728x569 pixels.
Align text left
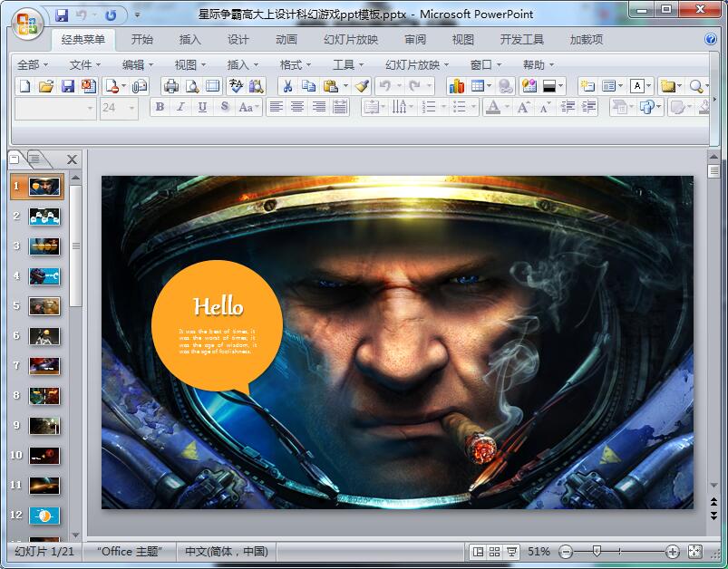(x=277, y=107)
